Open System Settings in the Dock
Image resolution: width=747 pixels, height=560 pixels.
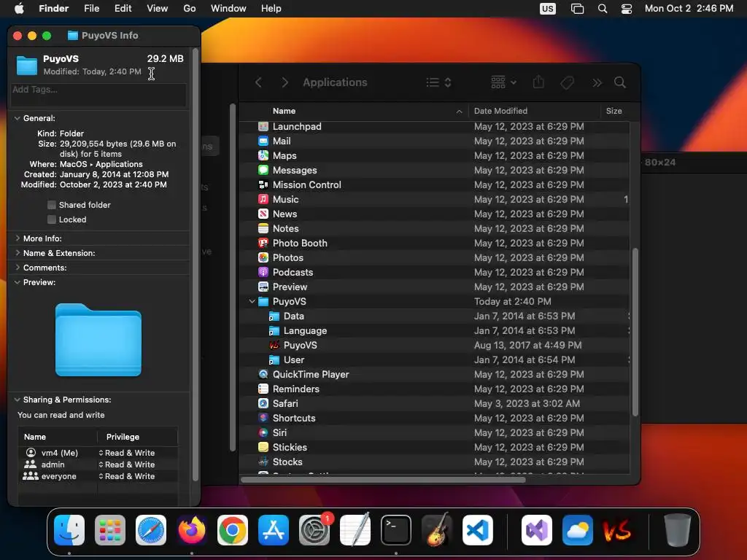314,530
